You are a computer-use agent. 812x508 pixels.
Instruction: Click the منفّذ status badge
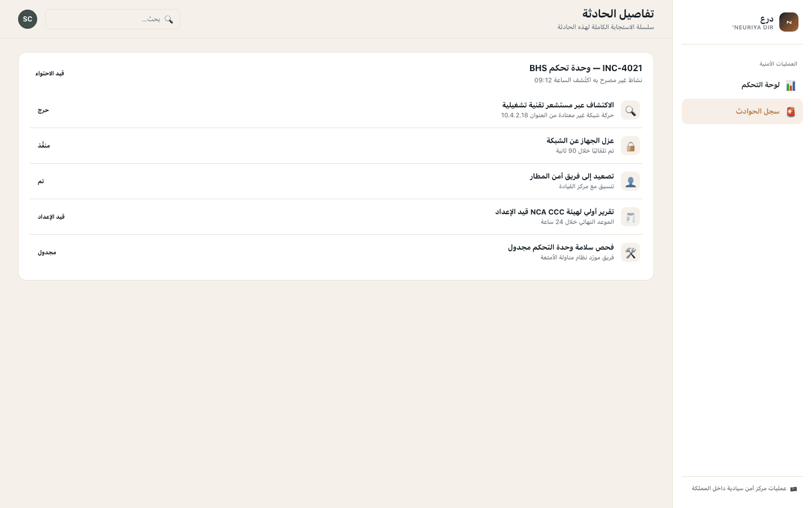[44, 146]
